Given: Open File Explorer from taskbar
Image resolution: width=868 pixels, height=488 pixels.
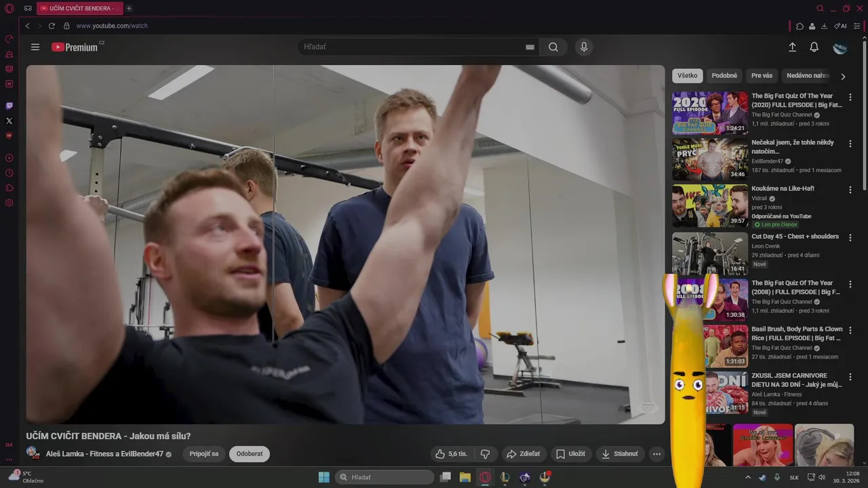Looking at the screenshot, I should (465, 477).
